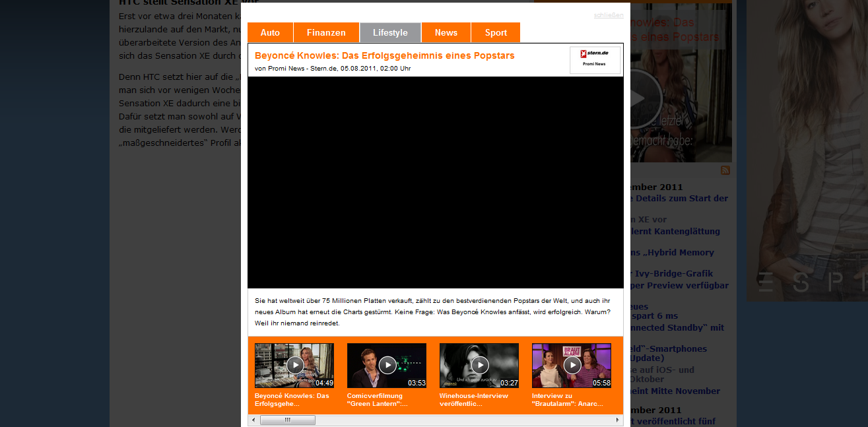Click the right arrow of the thumbnail scrollbar
Screen dimensions: 868x427
(x=618, y=420)
